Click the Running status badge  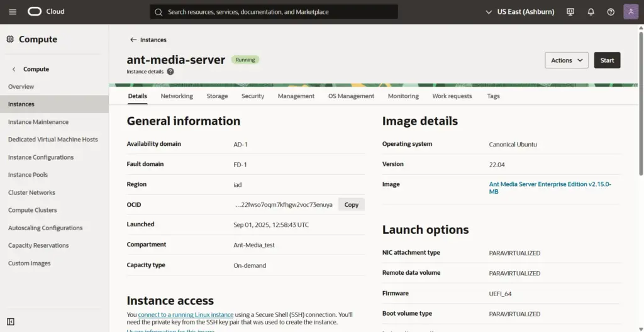(x=245, y=60)
